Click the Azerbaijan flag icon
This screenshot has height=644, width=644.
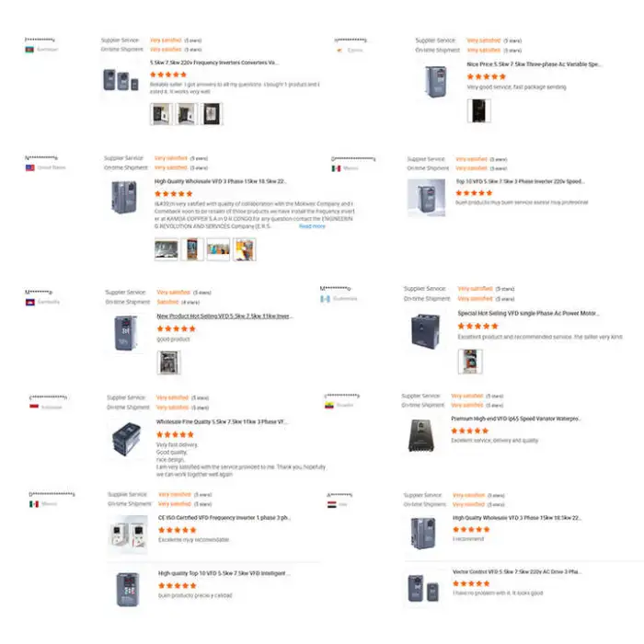point(29,50)
